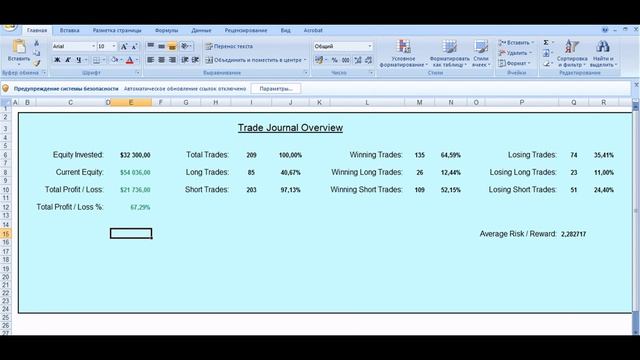Open Формулы ribbon tab
The image size is (640, 360).
coord(166,30)
